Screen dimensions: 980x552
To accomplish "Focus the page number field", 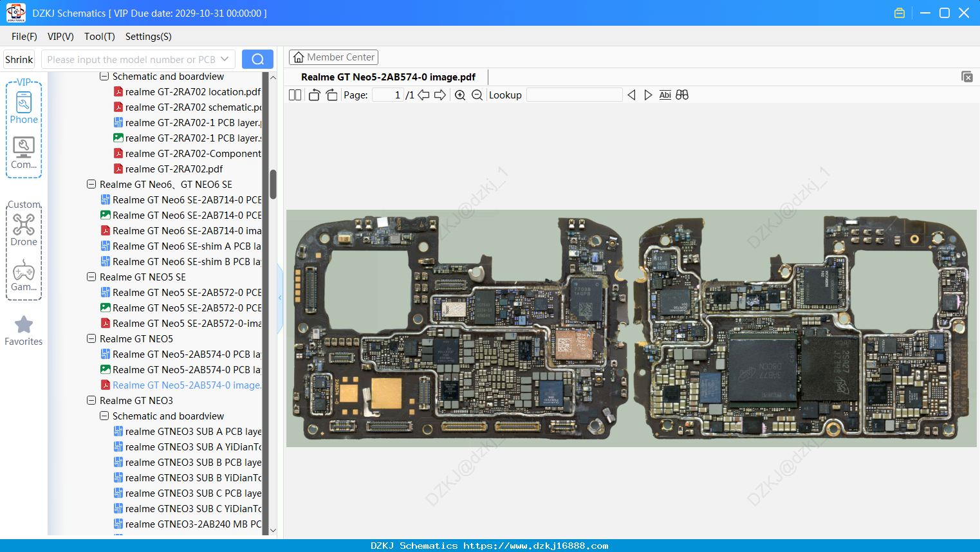I will 388,95.
